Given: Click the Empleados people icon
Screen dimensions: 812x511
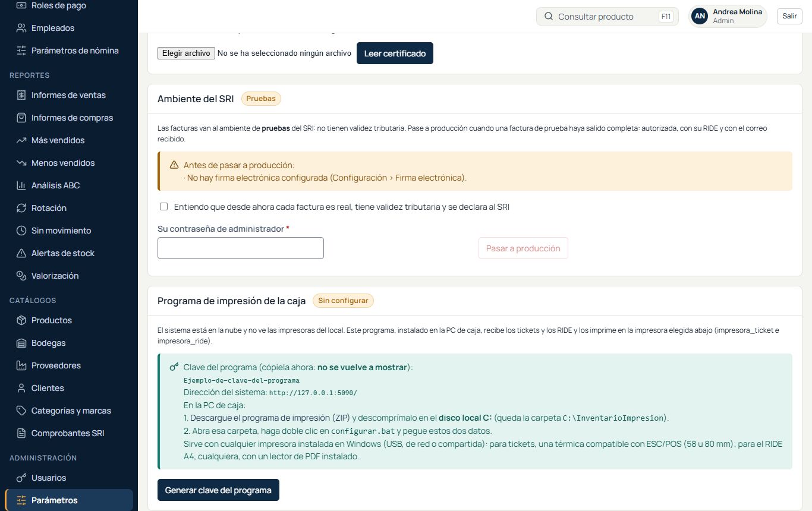Looking at the screenshot, I should tap(21, 28).
